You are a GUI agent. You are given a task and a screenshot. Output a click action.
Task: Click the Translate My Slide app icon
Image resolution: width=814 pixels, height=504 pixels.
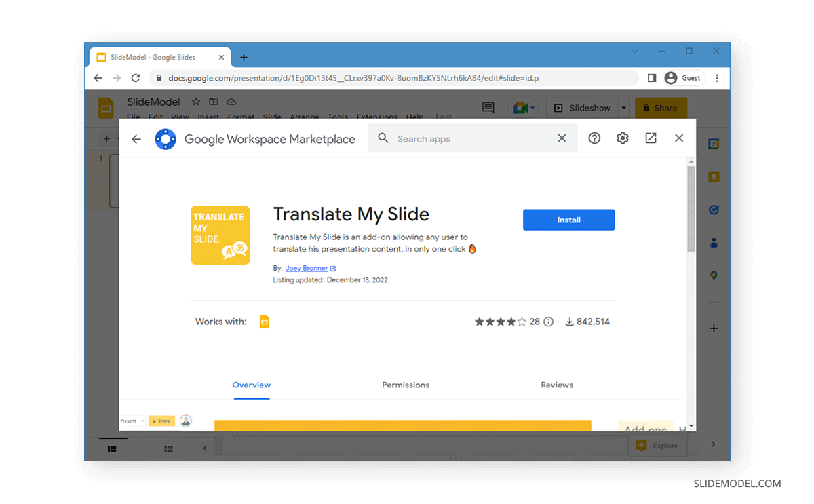pos(220,235)
